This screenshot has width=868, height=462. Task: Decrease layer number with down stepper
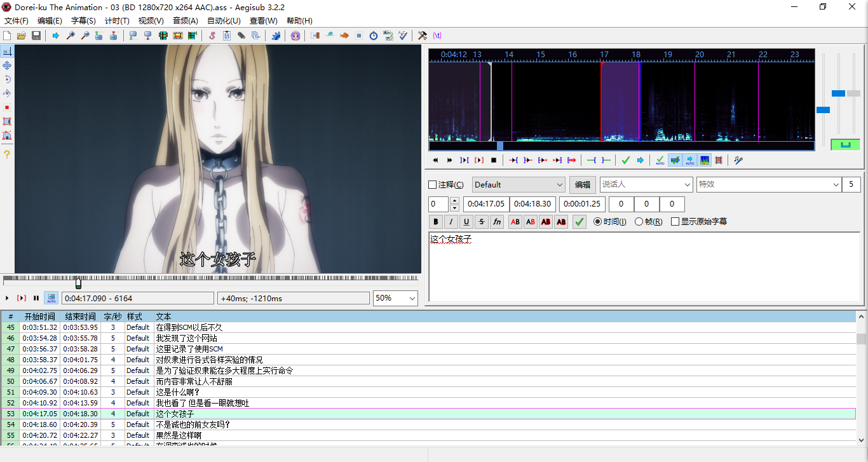point(454,208)
